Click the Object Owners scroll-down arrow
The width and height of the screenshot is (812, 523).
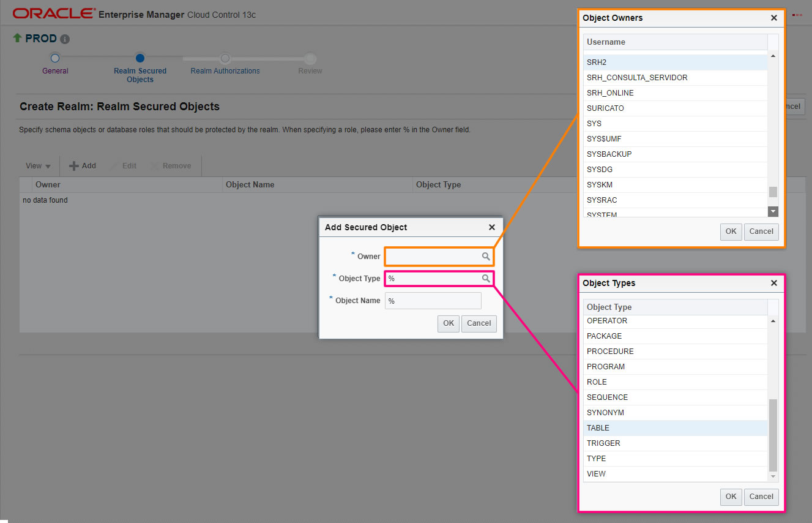point(773,211)
